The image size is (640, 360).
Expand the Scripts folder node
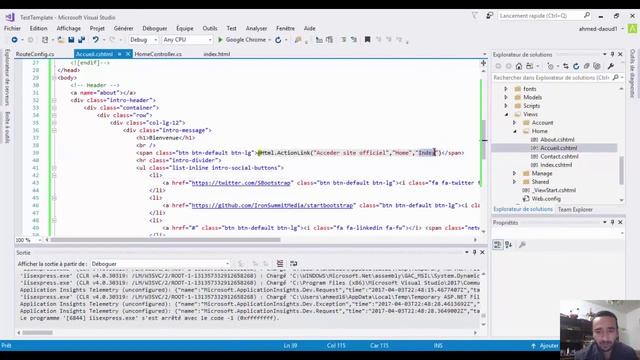(x=506, y=106)
